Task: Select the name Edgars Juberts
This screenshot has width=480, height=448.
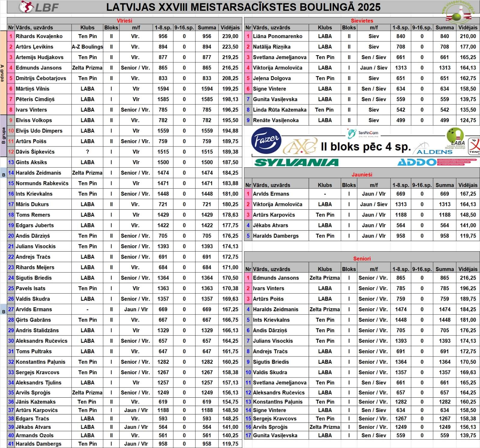Action: [35, 225]
